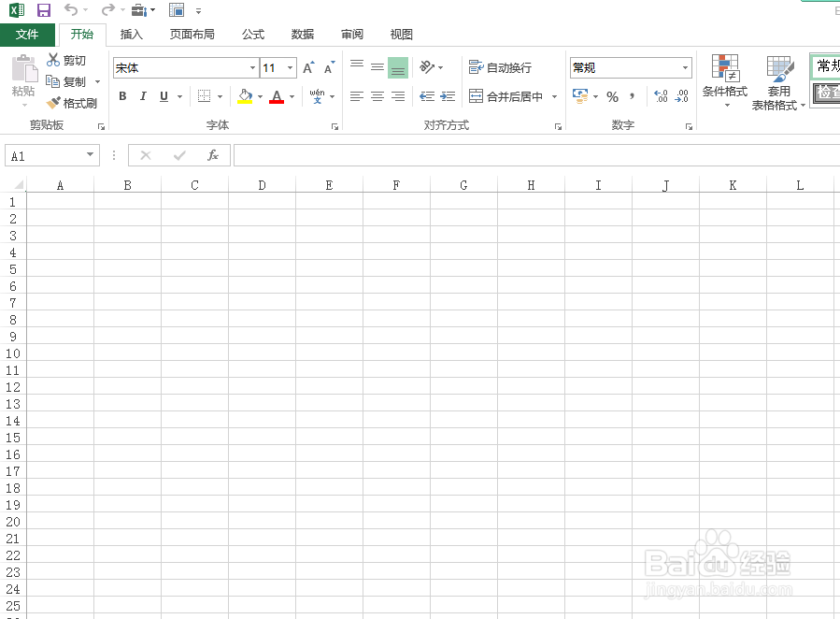
Task: Open 合并后居中 merge options arrow
Action: (x=554, y=97)
